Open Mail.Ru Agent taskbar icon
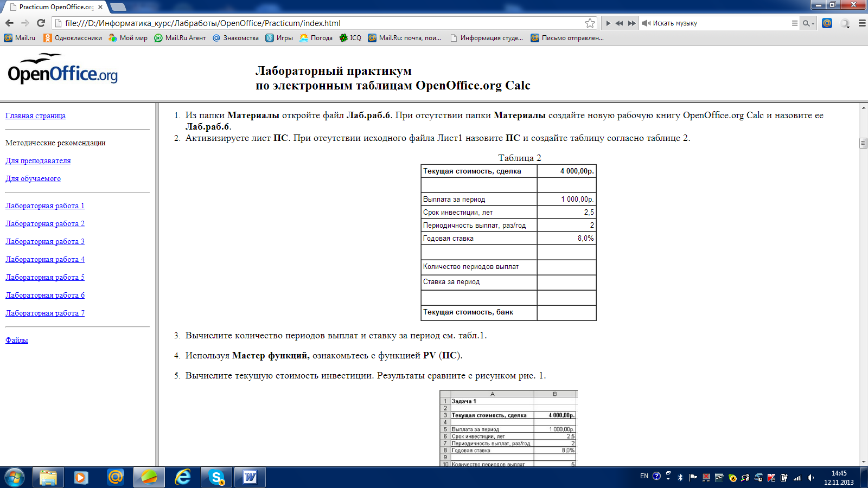868x488 pixels. (x=115, y=477)
